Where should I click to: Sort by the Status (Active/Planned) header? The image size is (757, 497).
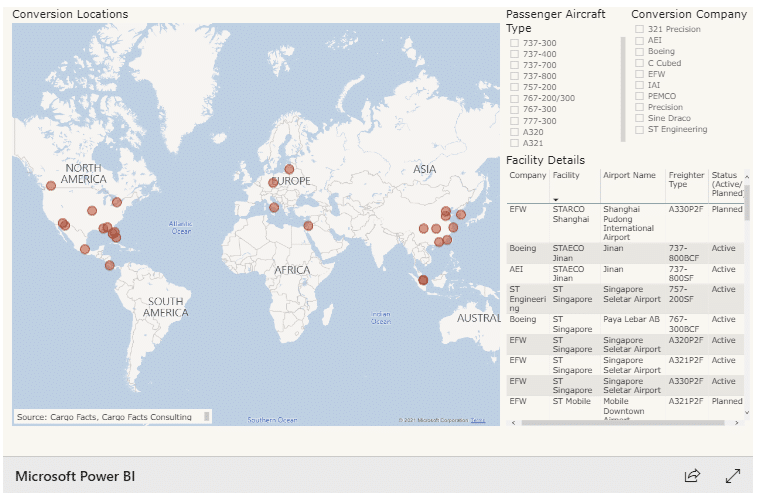coord(727,184)
